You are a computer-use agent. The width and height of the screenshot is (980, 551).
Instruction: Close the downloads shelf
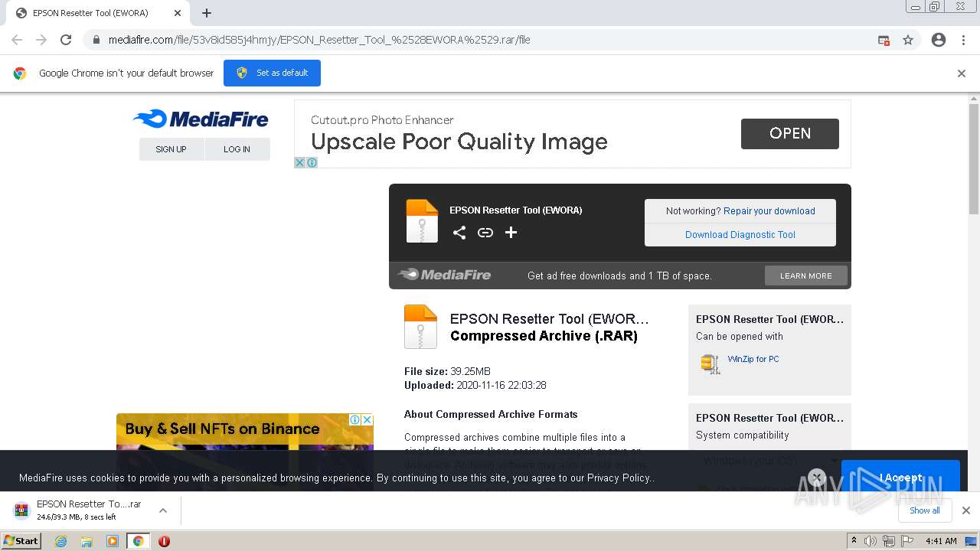966,510
